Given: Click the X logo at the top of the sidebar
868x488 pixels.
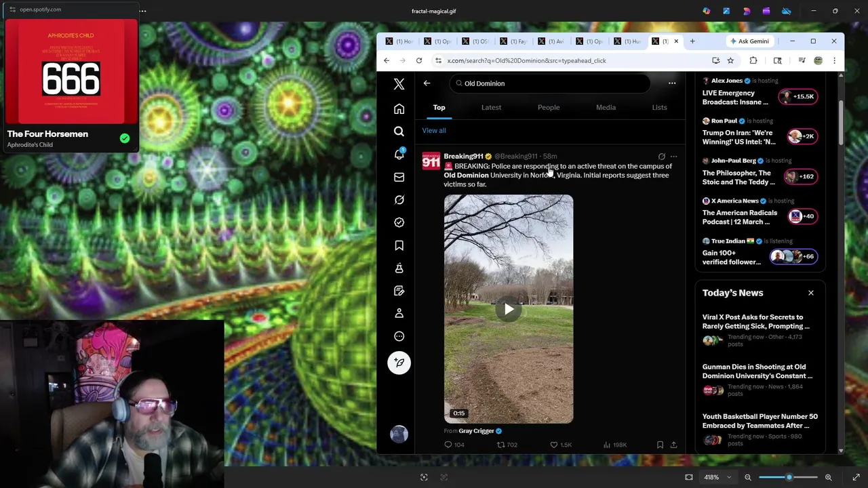Looking at the screenshot, I should [x=399, y=83].
